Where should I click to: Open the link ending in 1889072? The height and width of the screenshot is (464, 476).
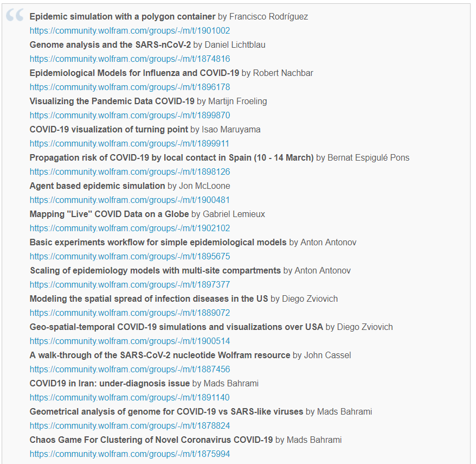tap(130, 313)
